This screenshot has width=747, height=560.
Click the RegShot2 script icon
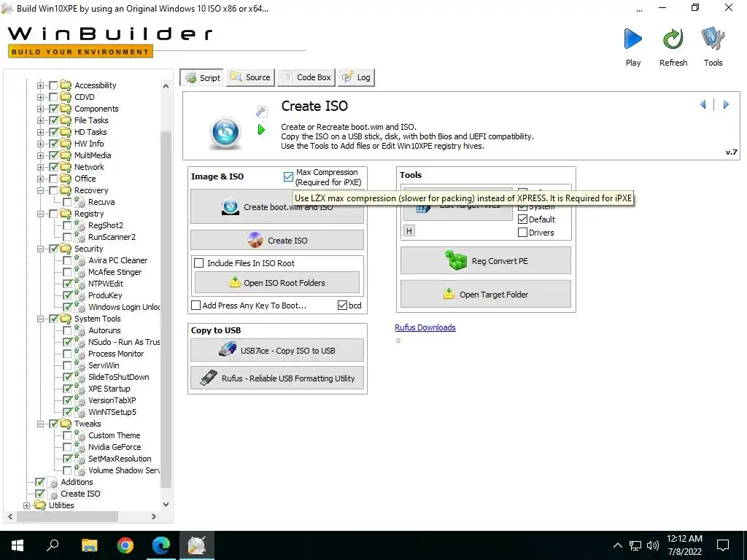coord(80,225)
